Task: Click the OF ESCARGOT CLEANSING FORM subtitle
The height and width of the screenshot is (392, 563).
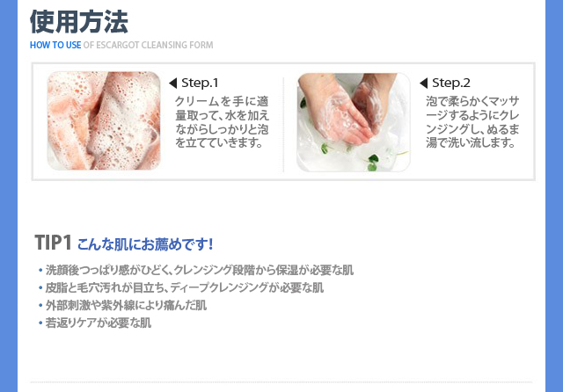Action: coord(149,45)
